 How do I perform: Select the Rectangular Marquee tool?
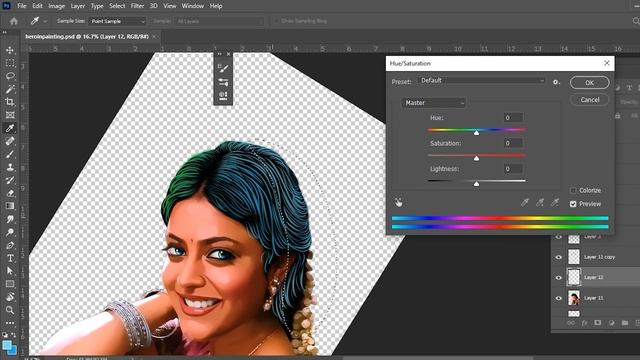[10, 63]
